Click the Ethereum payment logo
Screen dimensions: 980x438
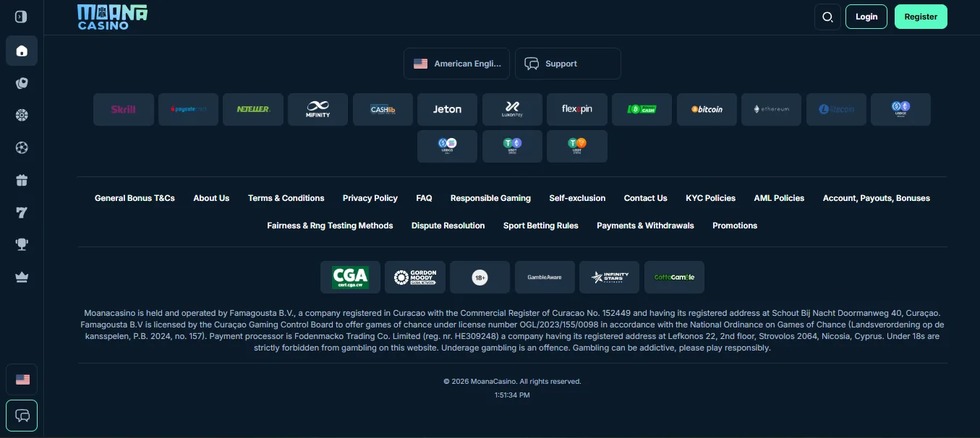[x=772, y=109]
